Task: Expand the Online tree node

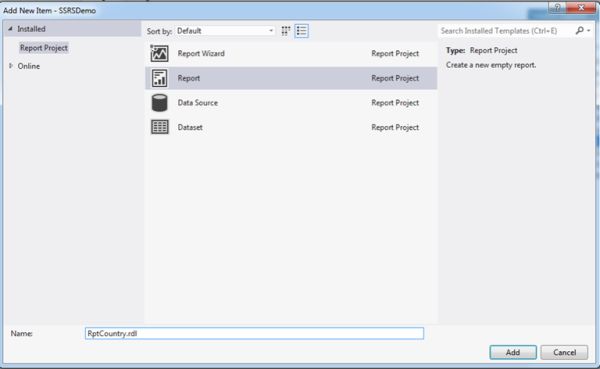Action: pyautogui.click(x=11, y=66)
